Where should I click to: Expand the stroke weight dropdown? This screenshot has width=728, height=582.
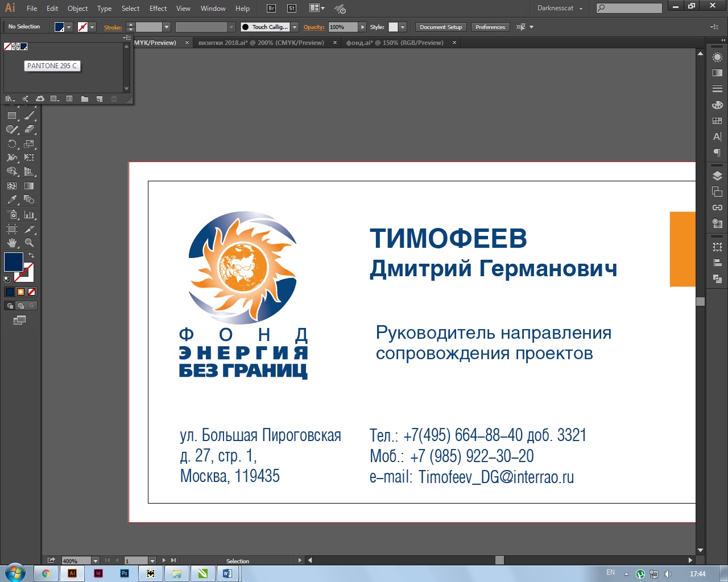167,27
